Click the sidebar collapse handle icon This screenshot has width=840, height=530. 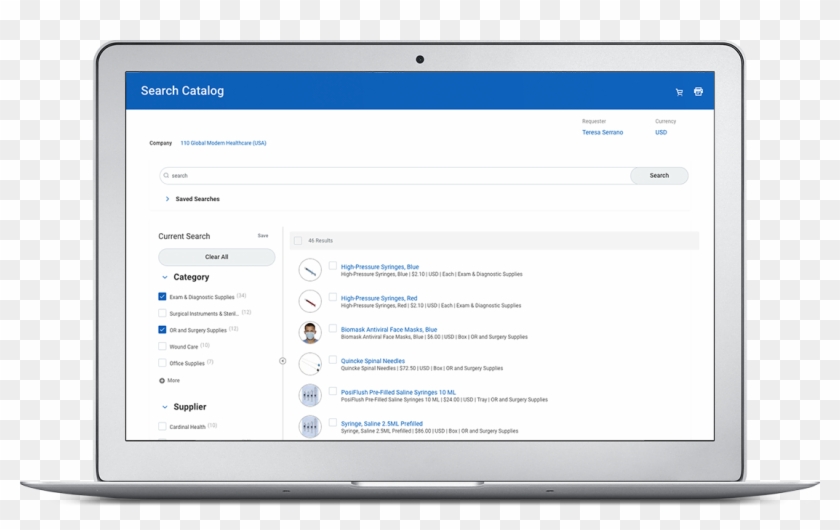click(282, 361)
